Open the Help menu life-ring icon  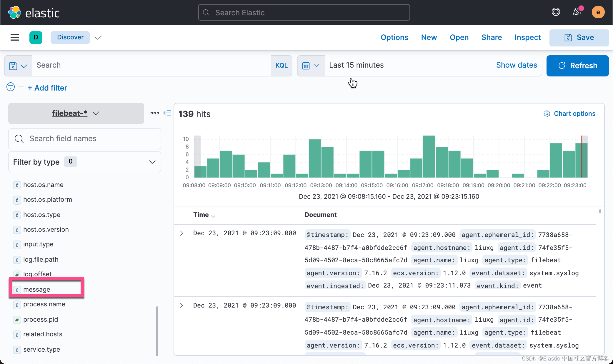point(556,12)
